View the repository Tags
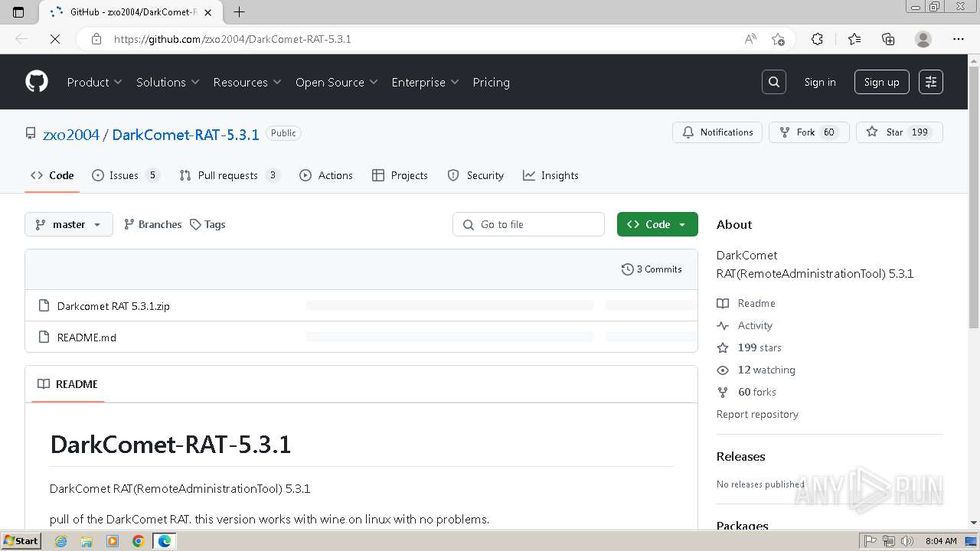Image resolution: width=980 pixels, height=551 pixels. point(207,224)
